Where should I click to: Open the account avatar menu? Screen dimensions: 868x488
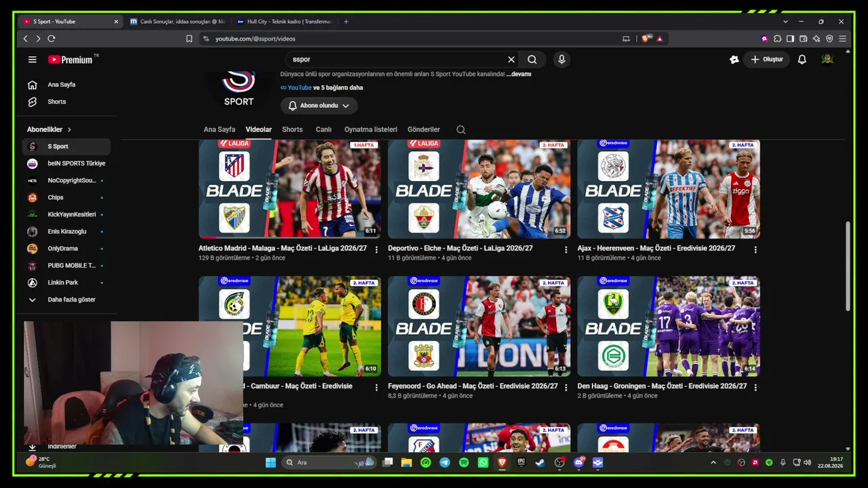(x=827, y=60)
